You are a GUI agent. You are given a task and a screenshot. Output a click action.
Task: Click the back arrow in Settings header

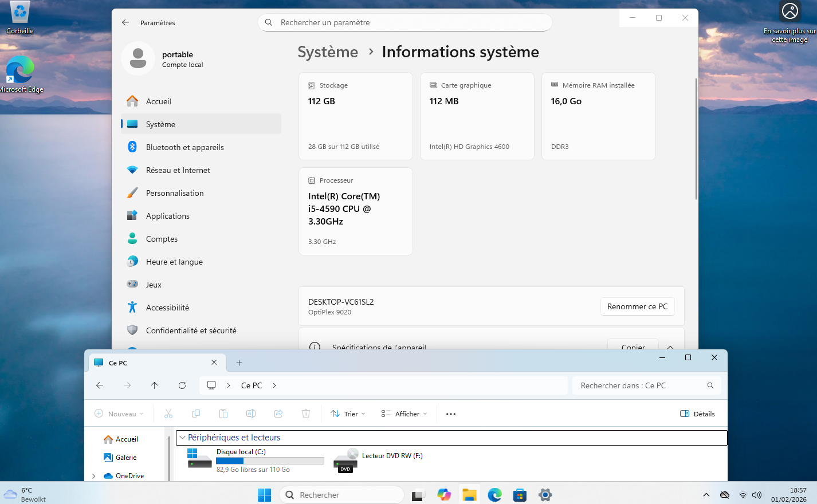(x=125, y=22)
